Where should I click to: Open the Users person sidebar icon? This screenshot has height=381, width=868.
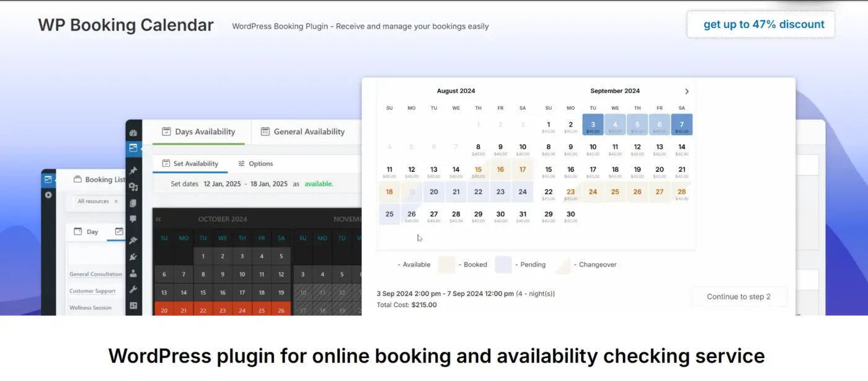click(x=133, y=273)
